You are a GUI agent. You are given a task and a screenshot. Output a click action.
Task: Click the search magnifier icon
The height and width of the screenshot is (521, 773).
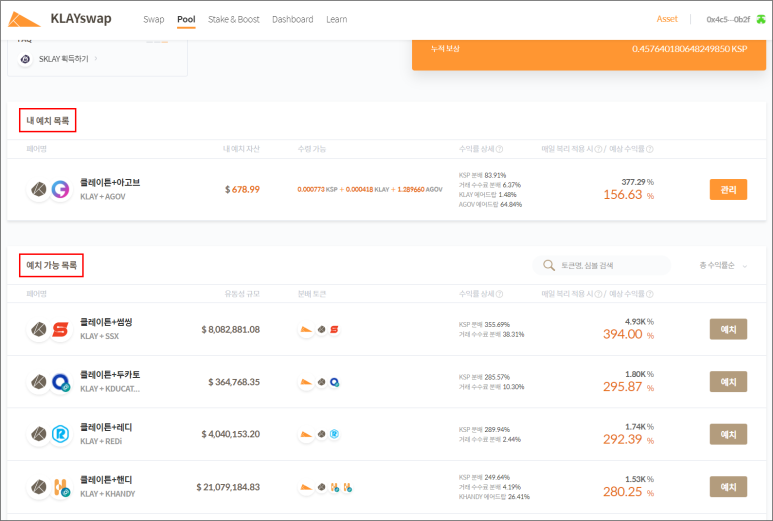(x=549, y=265)
